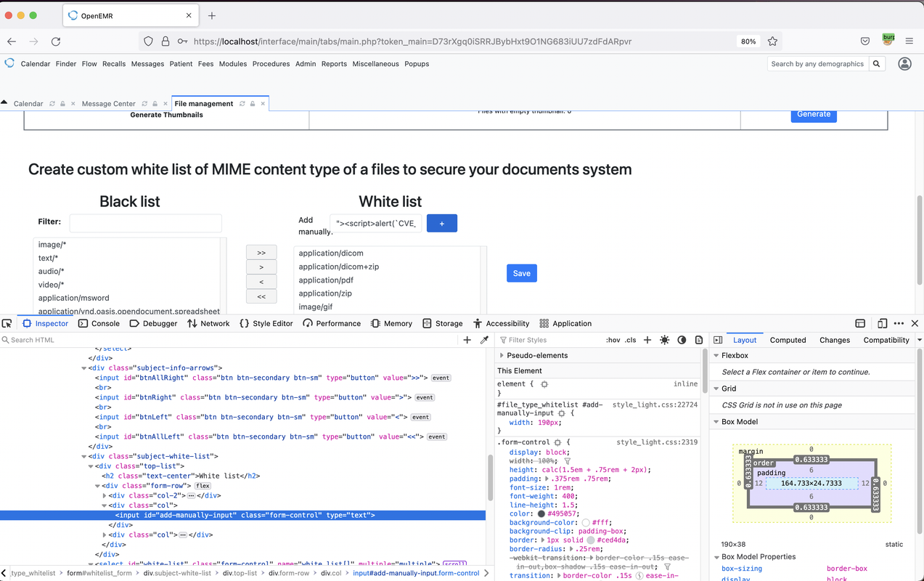This screenshot has height=581, width=924.
Task: Click the background-color #fff swatch
Action: 586,522
